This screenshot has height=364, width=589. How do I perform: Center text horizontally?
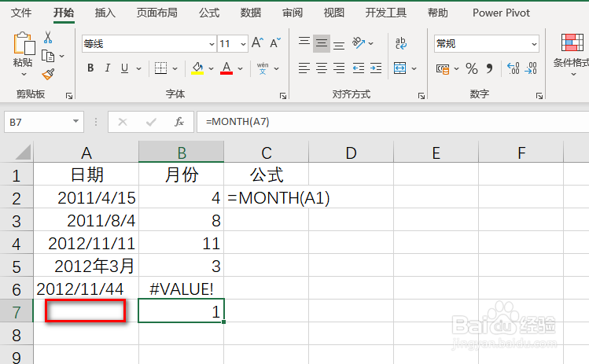[322, 68]
